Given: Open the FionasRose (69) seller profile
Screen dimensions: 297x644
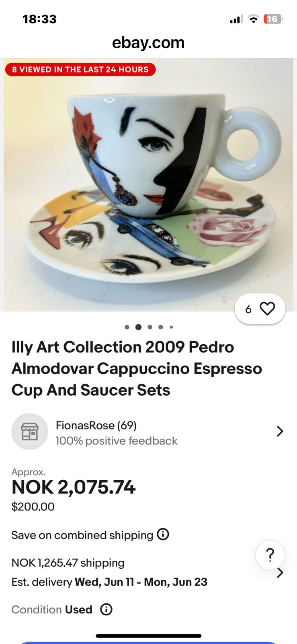Looking at the screenshot, I should coord(96,425).
